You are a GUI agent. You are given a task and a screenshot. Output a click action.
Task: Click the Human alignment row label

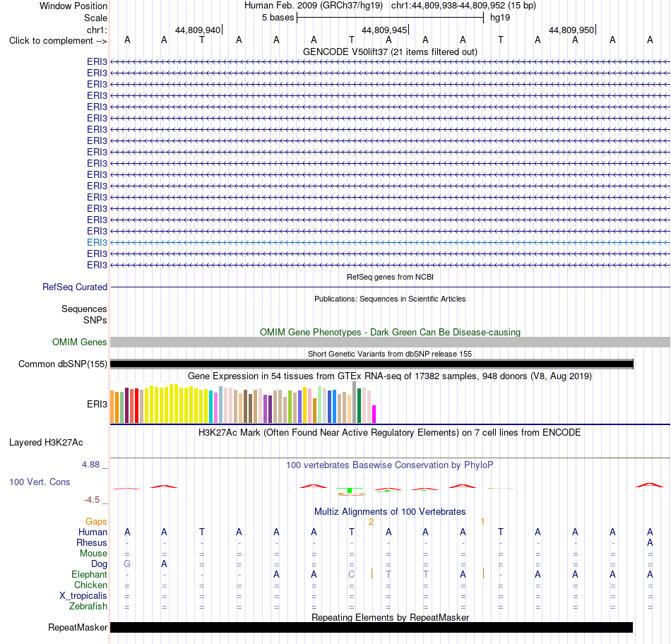(x=93, y=532)
